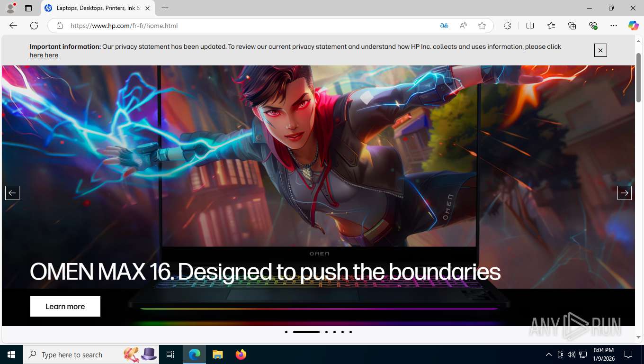This screenshot has width=644, height=364.
Task: Open the Translate page icon
Action: point(444,26)
